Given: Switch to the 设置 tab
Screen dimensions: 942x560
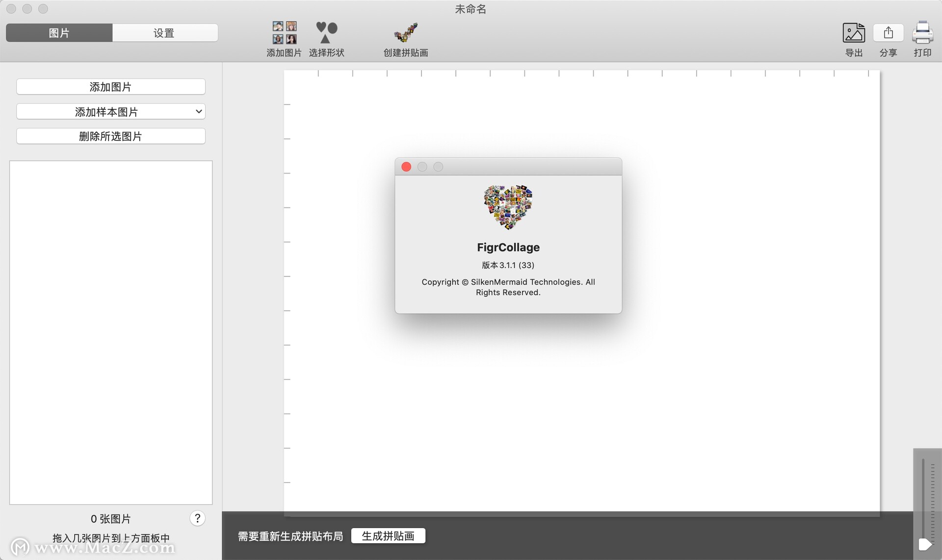Looking at the screenshot, I should point(165,33).
